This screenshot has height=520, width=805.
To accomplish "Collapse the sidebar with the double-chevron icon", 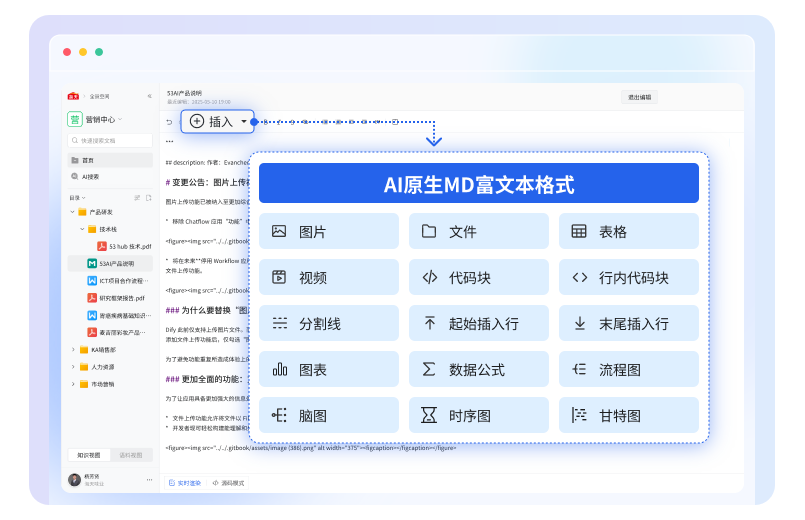I will click(149, 96).
